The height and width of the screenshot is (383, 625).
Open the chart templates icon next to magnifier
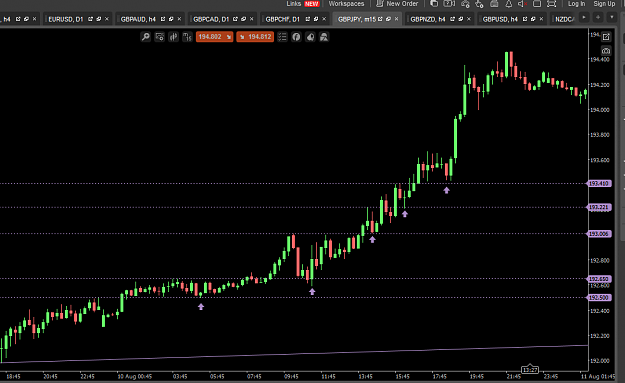tap(159, 37)
